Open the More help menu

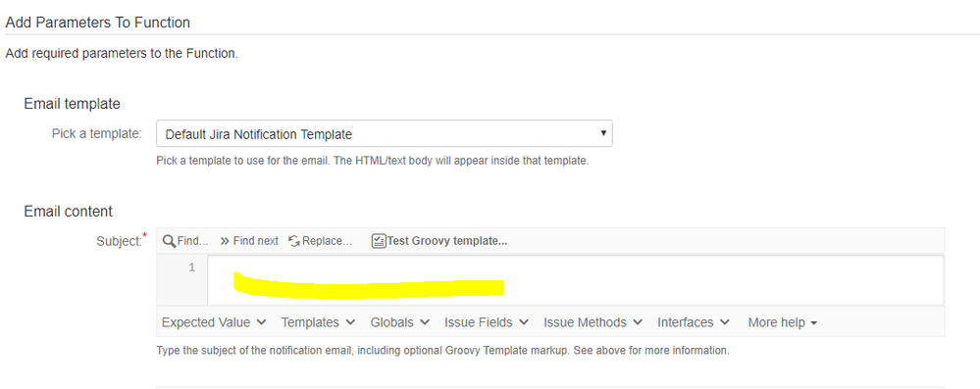click(783, 322)
